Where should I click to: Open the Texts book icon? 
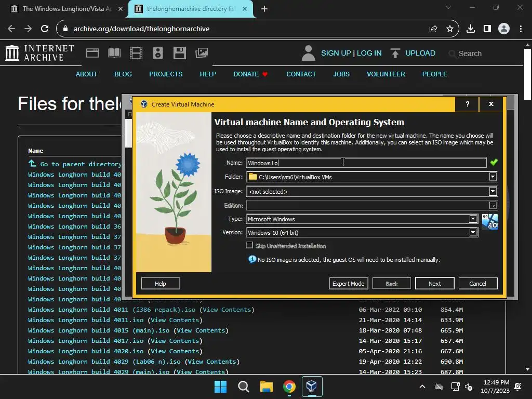[x=114, y=53]
